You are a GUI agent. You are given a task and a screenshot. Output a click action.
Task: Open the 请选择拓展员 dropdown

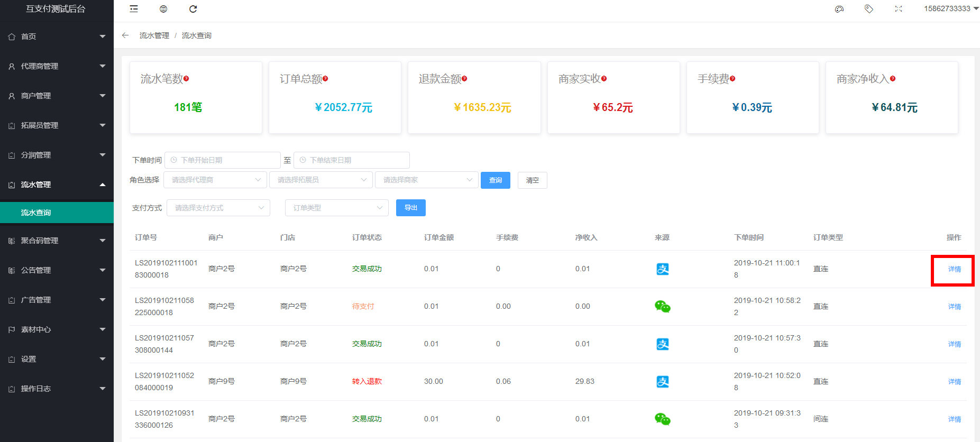(x=321, y=180)
